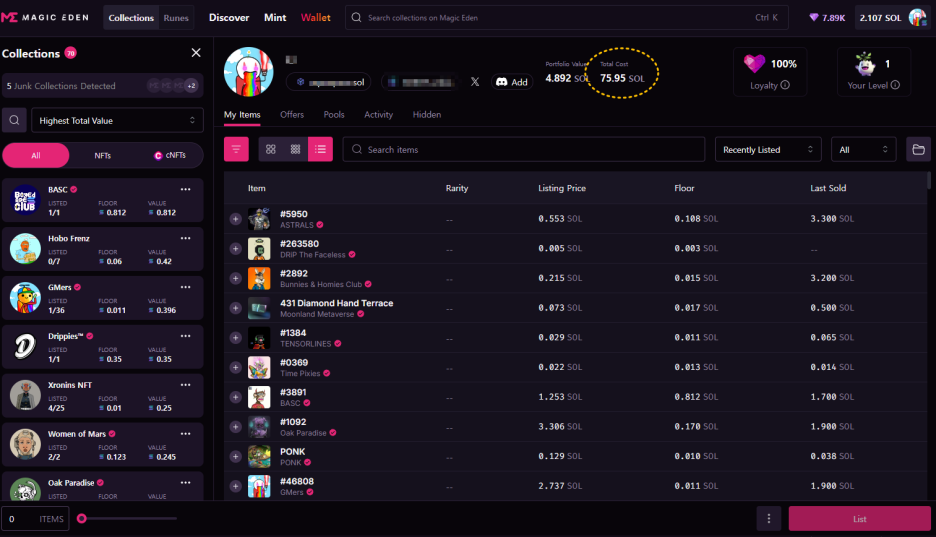
Task: Open the three-dot menu for Oak Paradise collection
Action: click(186, 483)
